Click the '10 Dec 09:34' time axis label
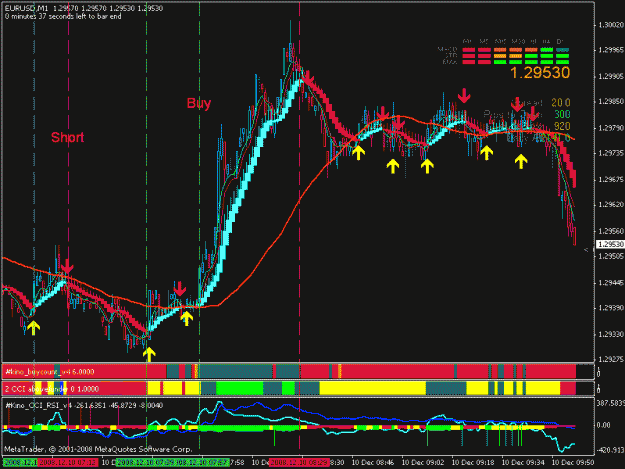This screenshot has width=625, height=469. [x=523, y=463]
